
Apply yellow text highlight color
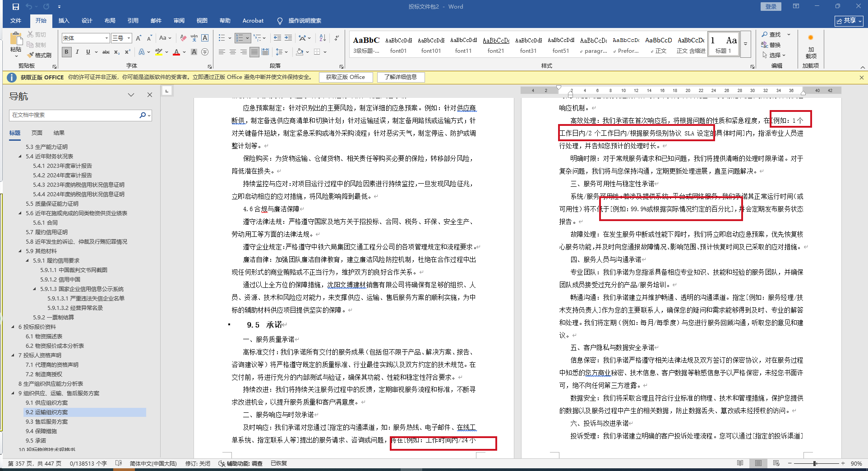click(x=159, y=52)
